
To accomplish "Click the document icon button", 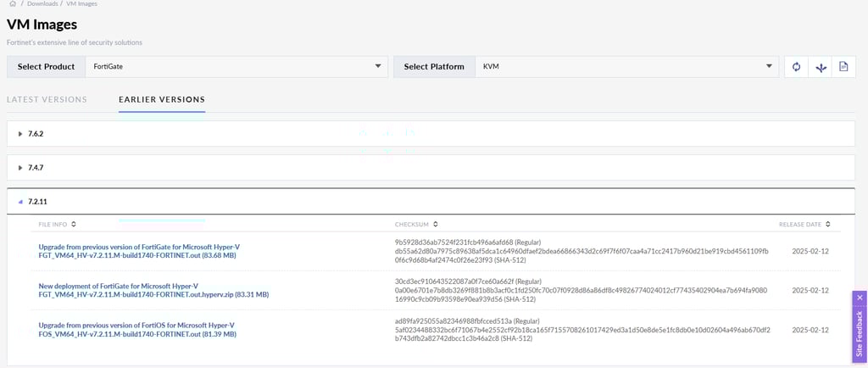I will tap(843, 67).
